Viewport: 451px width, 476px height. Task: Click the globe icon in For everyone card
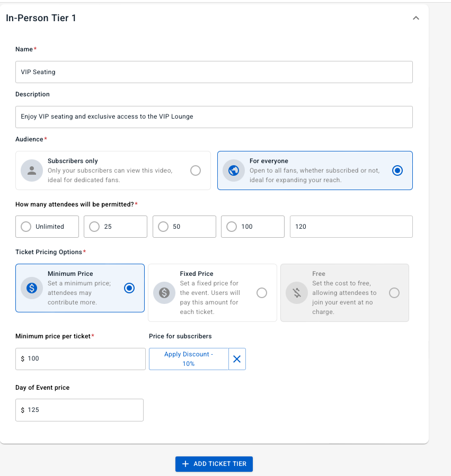(x=233, y=170)
